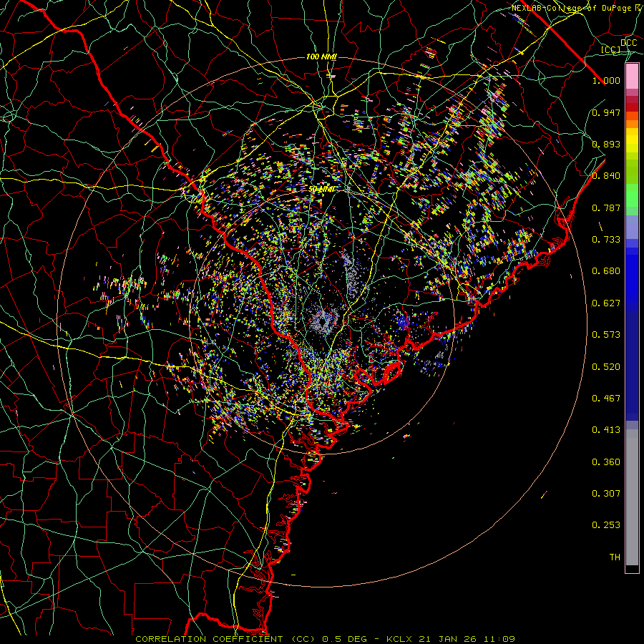Click the Correlation Coefficient caption at the bottom

point(325,639)
